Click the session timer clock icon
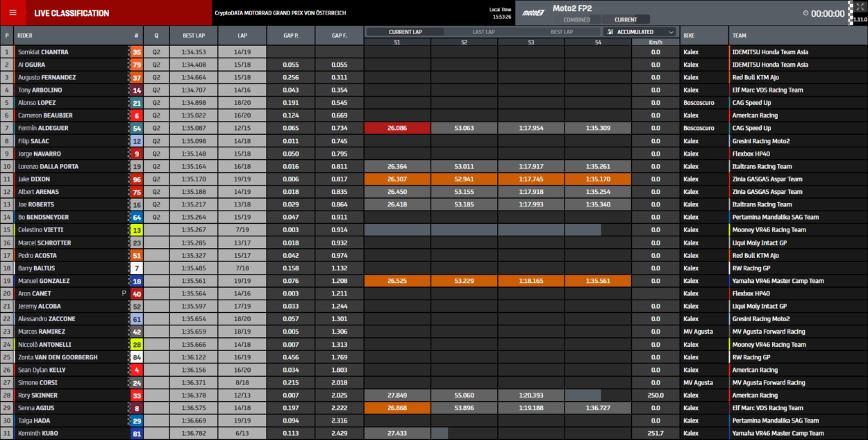The height and width of the screenshot is (440, 868). (x=806, y=13)
